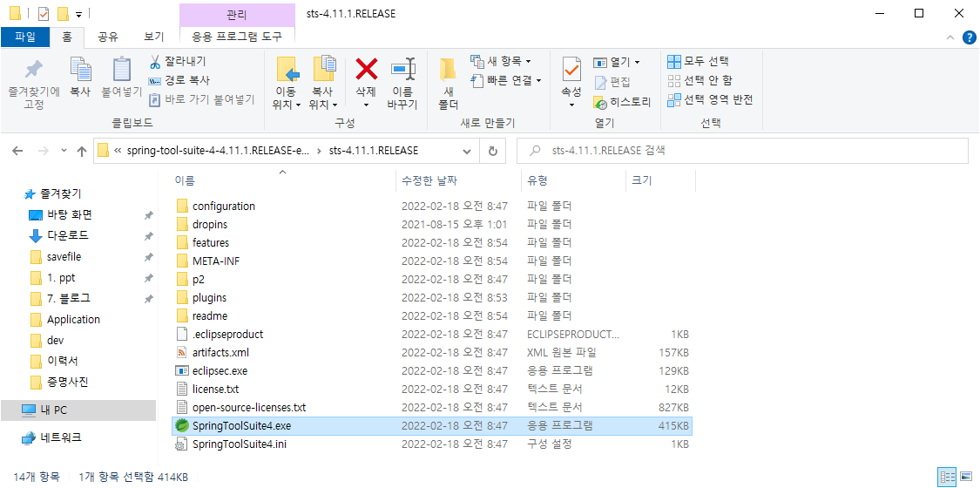Screen dimensions: 980x488
Task: Select the plugins folder
Action: 431,297
